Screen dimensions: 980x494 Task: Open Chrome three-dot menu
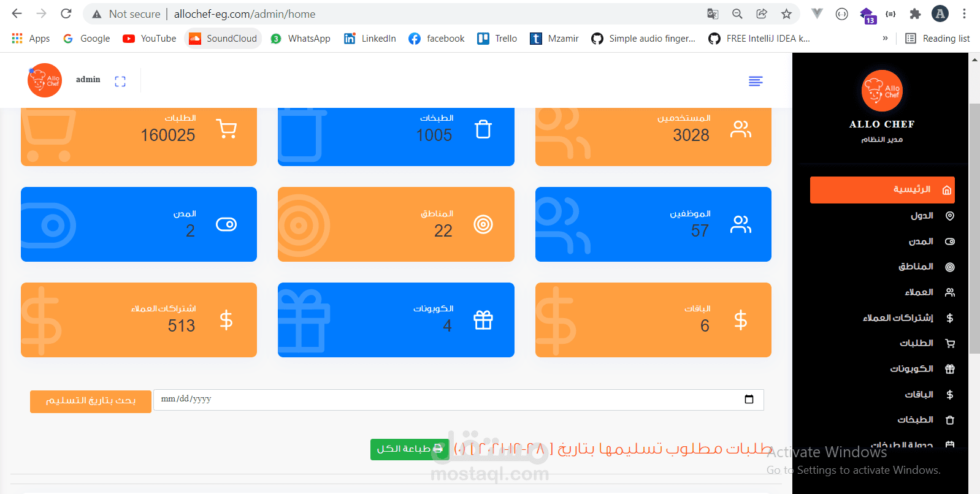tap(964, 13)
